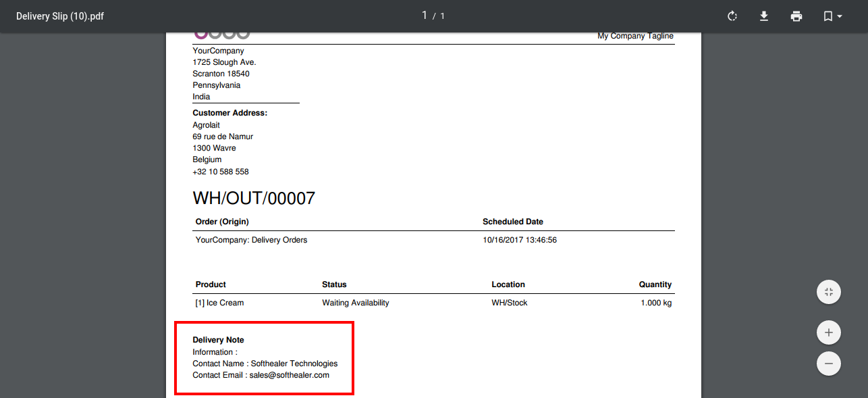Zoom in on the PDF
Screen dimensions: 868x398
coord(829,332)
